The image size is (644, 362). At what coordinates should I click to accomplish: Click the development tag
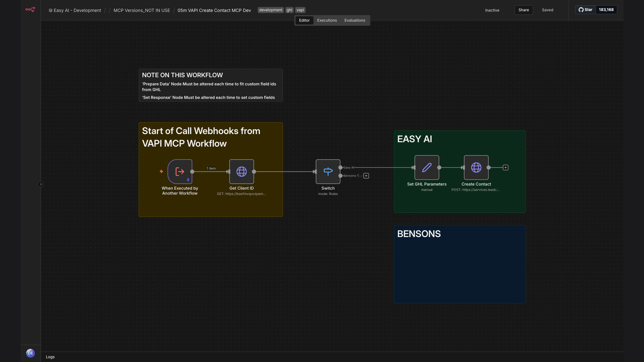pos(271,10)
